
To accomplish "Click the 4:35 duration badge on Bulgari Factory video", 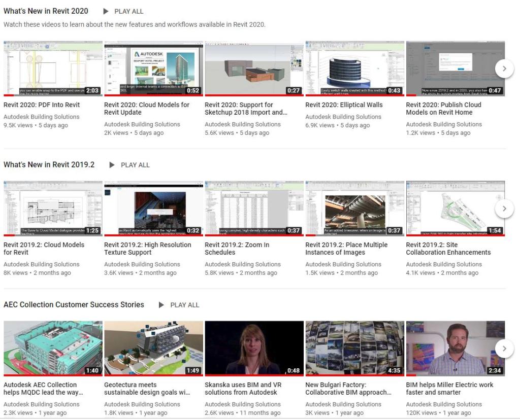I will pos(394,370).
